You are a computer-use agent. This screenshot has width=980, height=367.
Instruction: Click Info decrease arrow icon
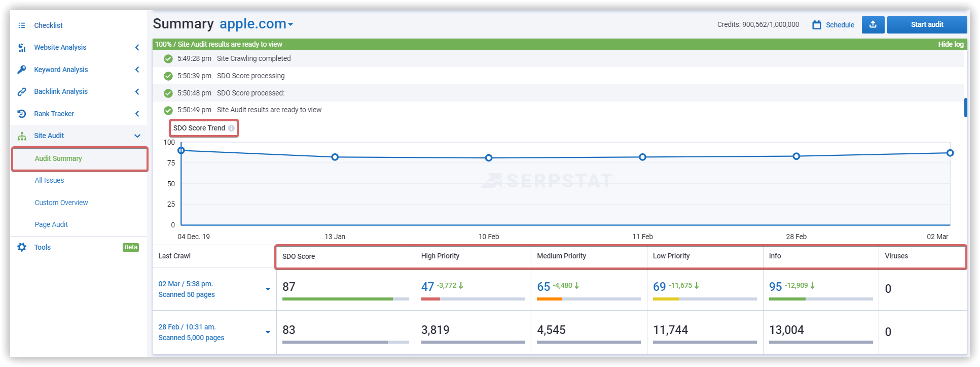812,286
